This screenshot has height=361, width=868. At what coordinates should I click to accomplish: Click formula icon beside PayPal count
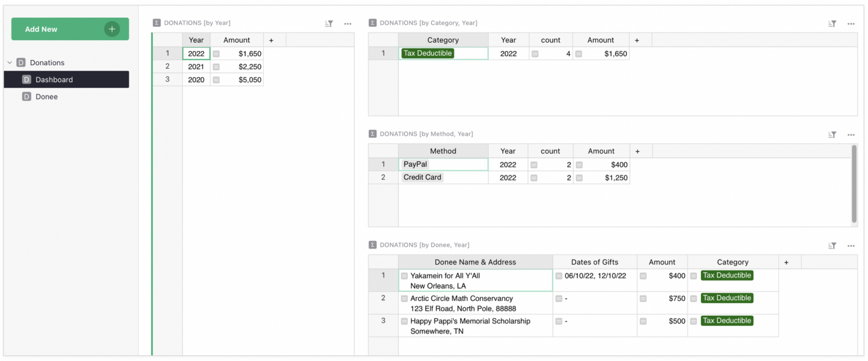tap(534, 165)
